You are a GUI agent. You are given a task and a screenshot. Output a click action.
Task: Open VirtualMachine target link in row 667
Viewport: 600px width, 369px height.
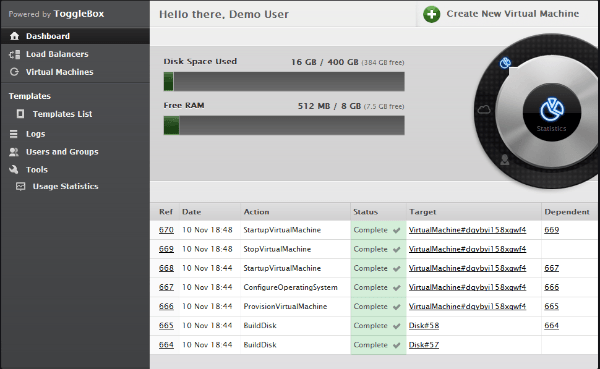pos(467,287)
